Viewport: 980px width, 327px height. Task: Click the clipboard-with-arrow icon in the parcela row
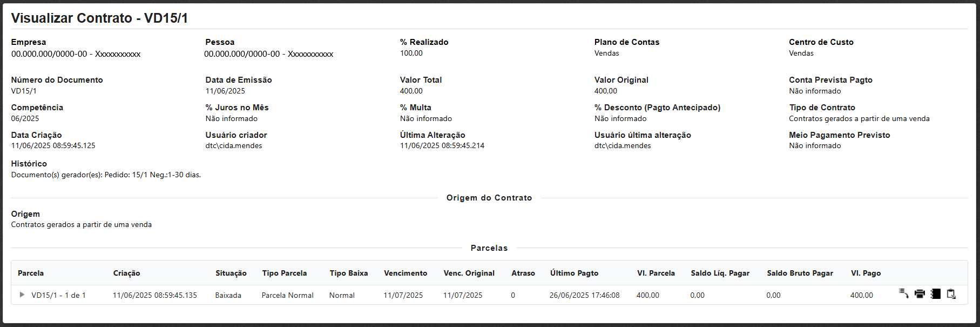[x=951, y=294]
